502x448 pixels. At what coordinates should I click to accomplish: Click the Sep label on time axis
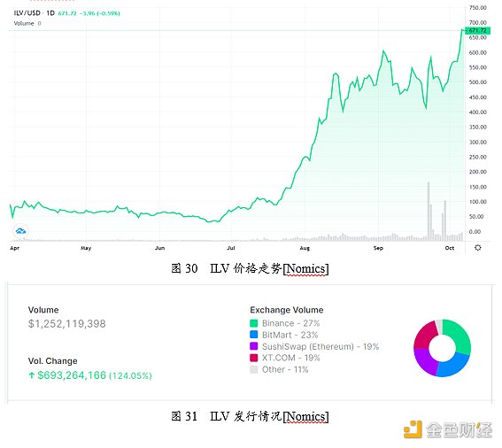[x=378, y=248]
